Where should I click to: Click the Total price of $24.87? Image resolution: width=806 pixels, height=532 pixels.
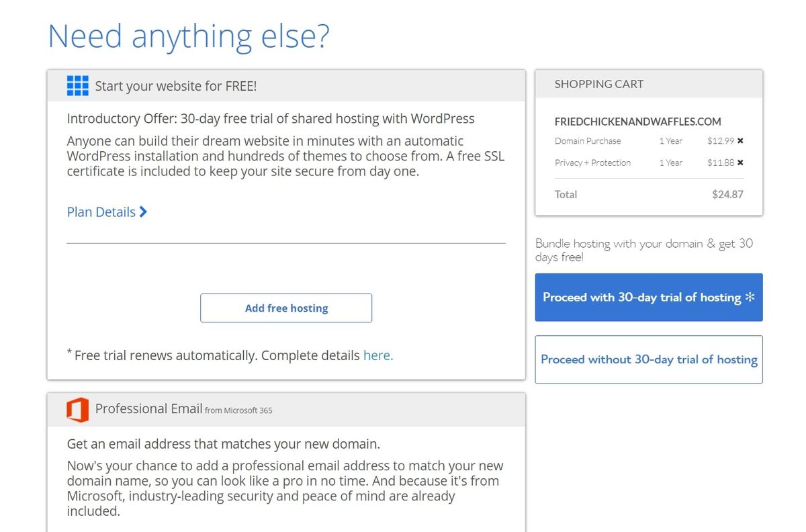[x=727, y=194]
